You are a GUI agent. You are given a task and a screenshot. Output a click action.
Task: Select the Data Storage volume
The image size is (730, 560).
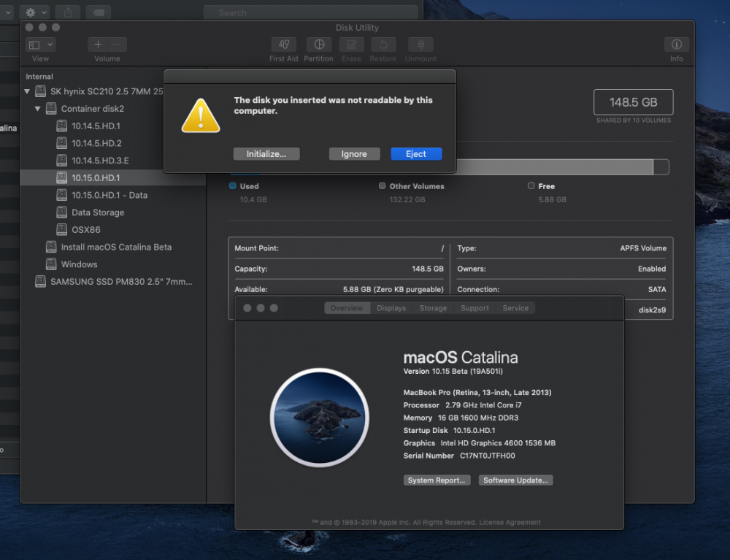click(x=98, y=212)
